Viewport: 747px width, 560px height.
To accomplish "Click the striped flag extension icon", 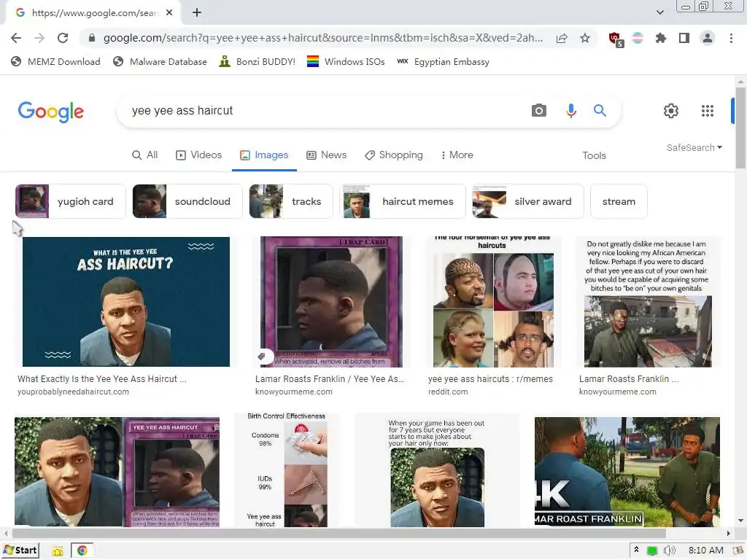I will 638,38.
